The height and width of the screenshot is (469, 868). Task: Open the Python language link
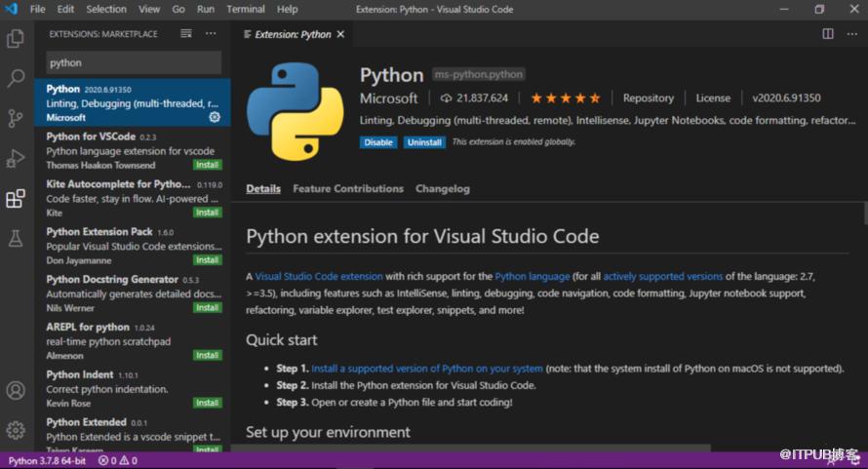532,276
